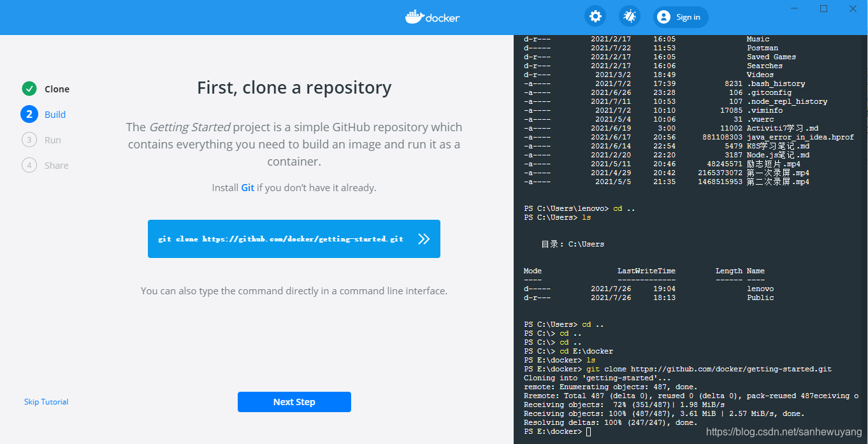This screenshot has height=444, width=868.
Task: Open the troubleshoot bug icon
Action: point(630,17)
